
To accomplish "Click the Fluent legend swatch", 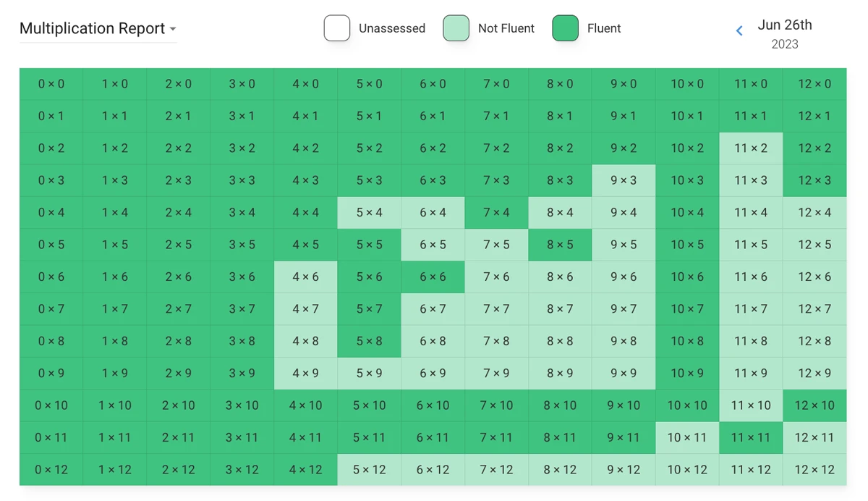I will click(565, 28).
